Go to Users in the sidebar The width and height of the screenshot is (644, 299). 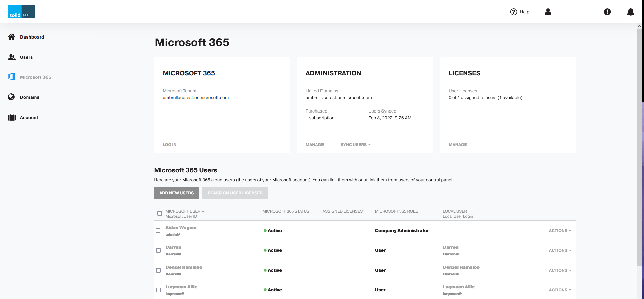(x=26, y=57)
